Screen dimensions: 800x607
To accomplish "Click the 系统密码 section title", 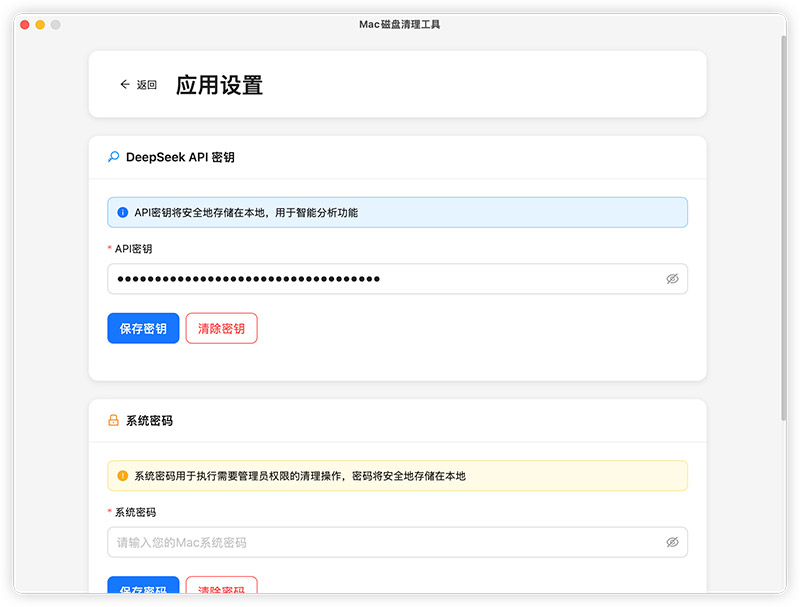I will point(149,420).
